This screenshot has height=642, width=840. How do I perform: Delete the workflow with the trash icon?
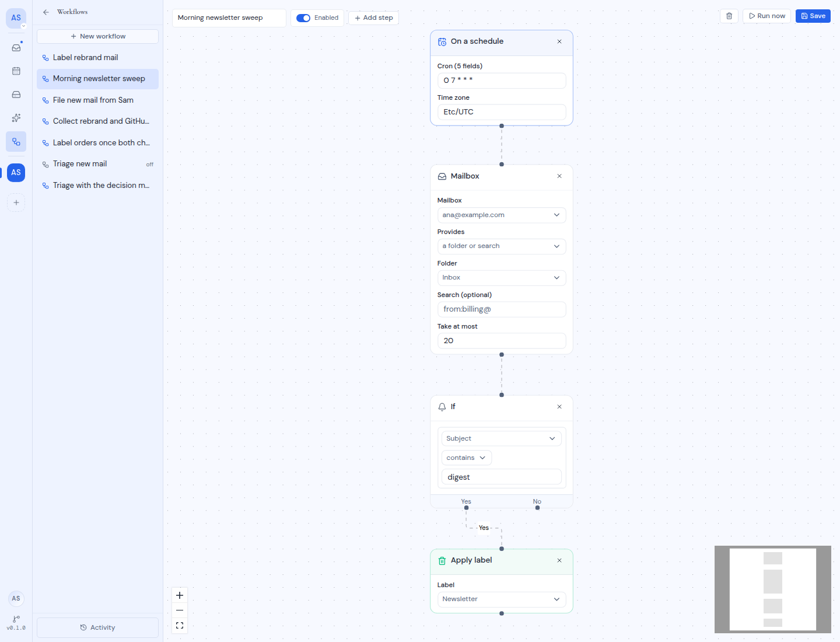(x=729, y=16)
